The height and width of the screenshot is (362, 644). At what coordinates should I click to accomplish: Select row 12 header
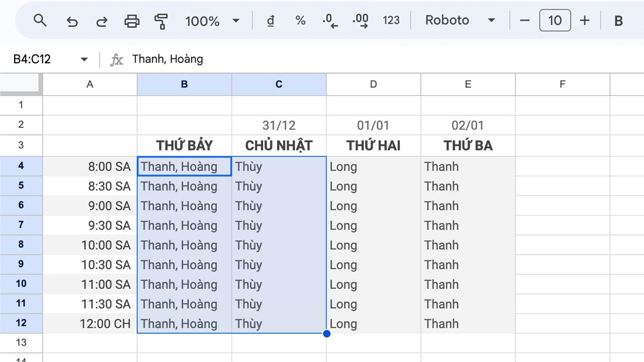(21, 324)
